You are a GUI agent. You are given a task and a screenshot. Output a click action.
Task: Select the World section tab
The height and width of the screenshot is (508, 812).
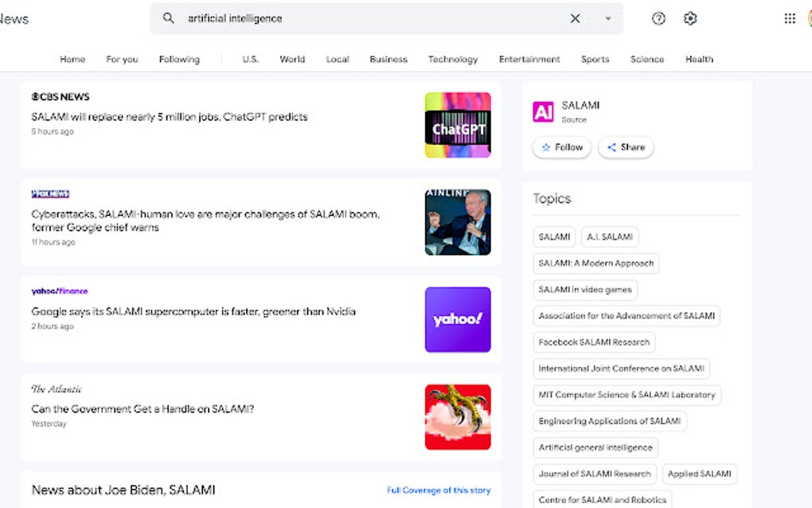point(293,59)
